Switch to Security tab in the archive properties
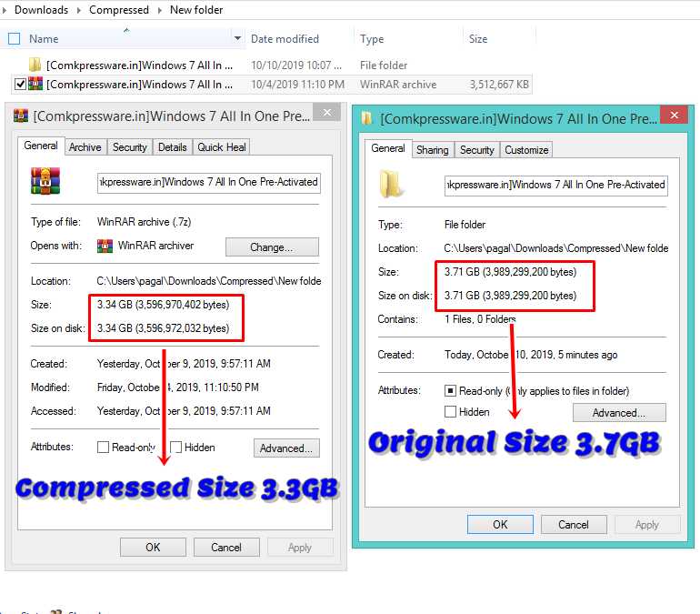 (x=129, y=147)
